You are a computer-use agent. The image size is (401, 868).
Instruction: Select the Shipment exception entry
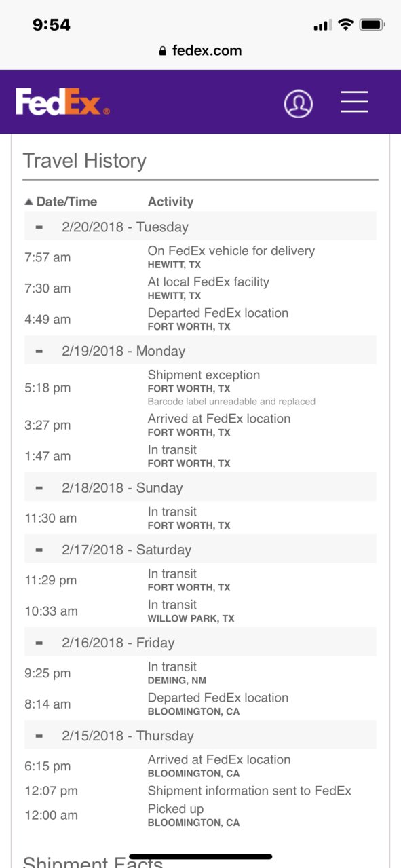(200, 388)
